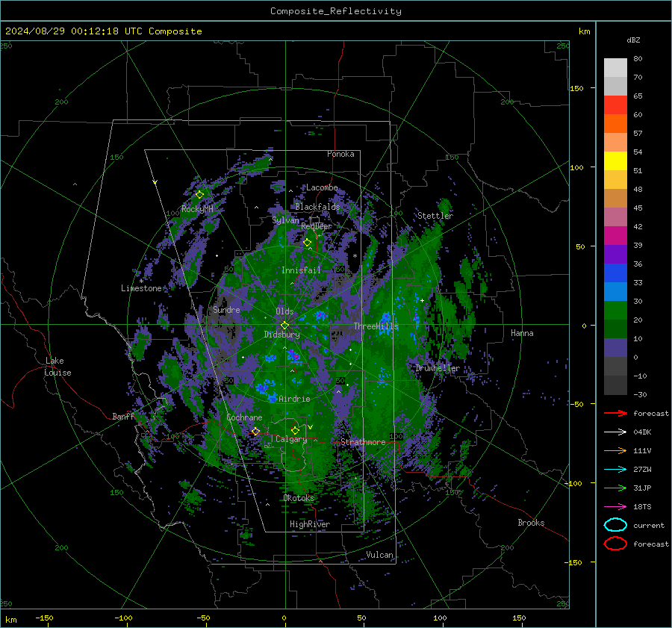Select the yellow radar-site diamond above Didsbury
Image resolution: width=672 pixels, height=628 pixels.
click(x=284, y=326)
